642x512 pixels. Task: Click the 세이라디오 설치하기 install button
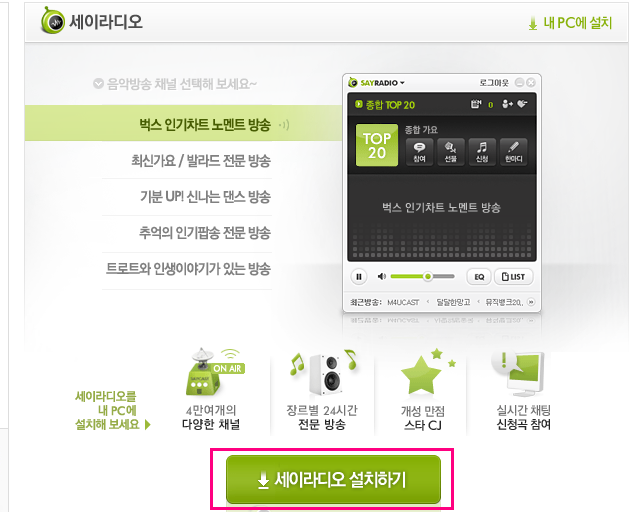click(x=333, y=479)
